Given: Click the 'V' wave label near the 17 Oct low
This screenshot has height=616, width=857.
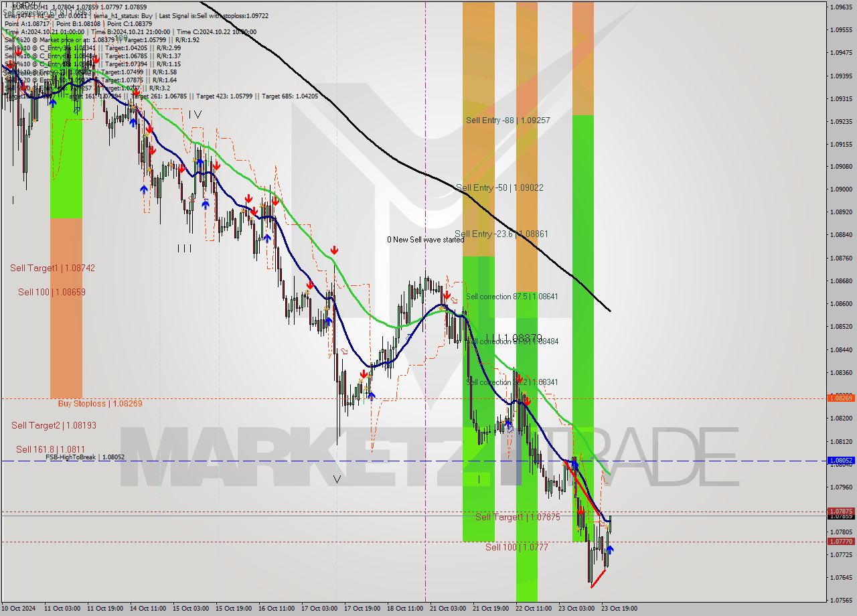Looking at the screenshot, I should coord(337,479).
